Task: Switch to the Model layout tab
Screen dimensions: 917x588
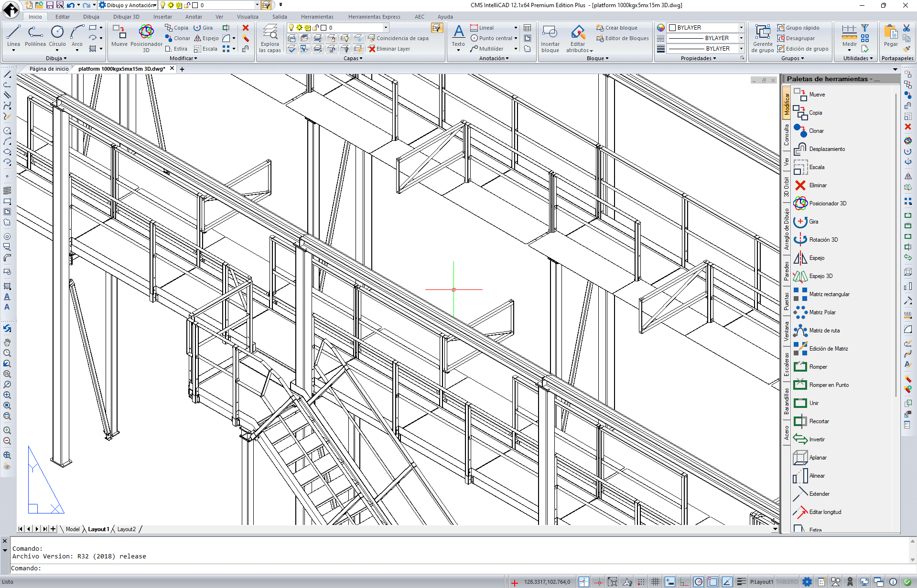Action: (x=73, y=529)
